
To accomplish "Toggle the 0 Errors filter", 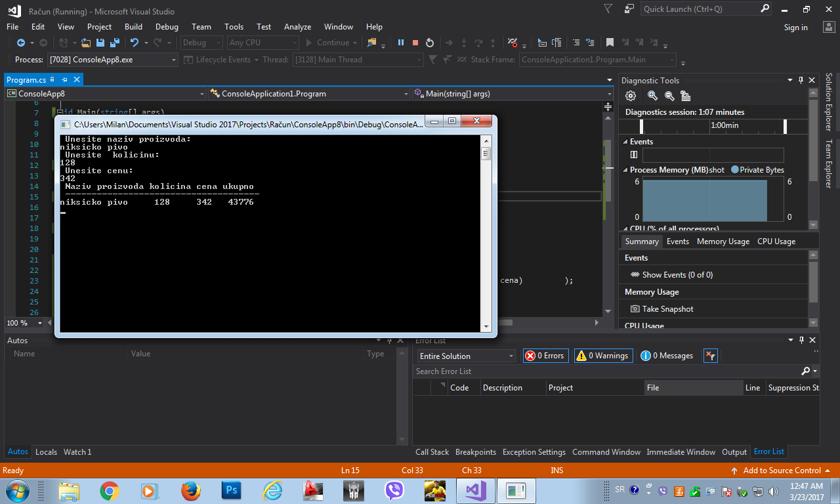I will click(x=545, y=356).
